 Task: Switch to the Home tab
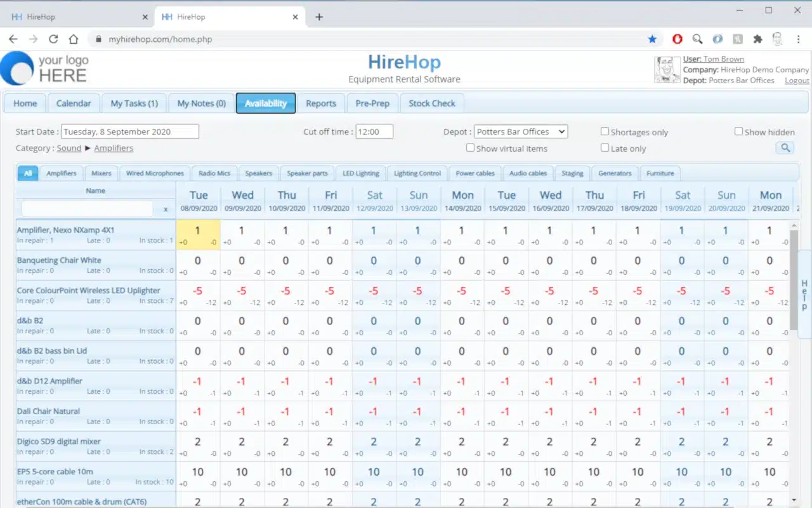25,103
